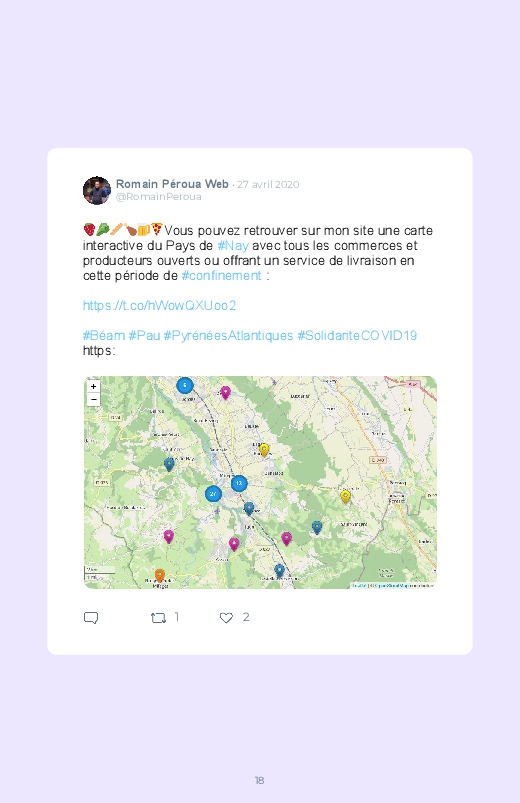Open the #Nay hashtag
520x803 pixels.
233,246
